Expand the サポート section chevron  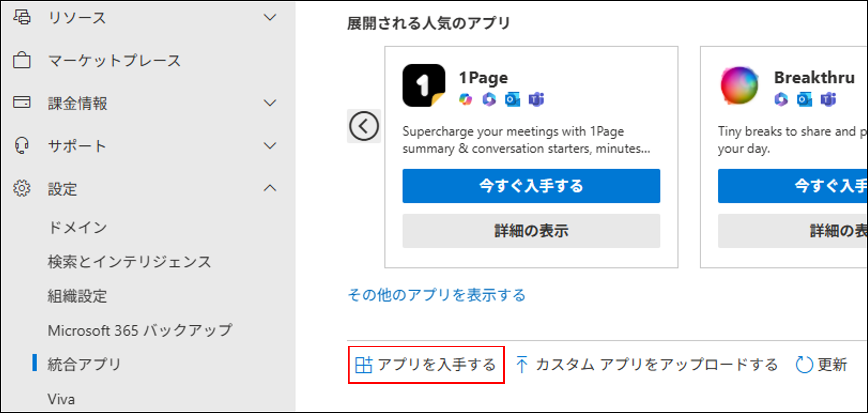click(x=270, y=146)
